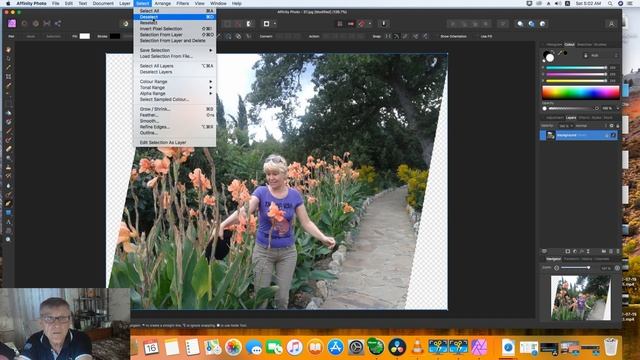This screenshot has width=640, height=360.
Task: Select the Background layer row
Action: pyautogui.click(x=578, y=135)
